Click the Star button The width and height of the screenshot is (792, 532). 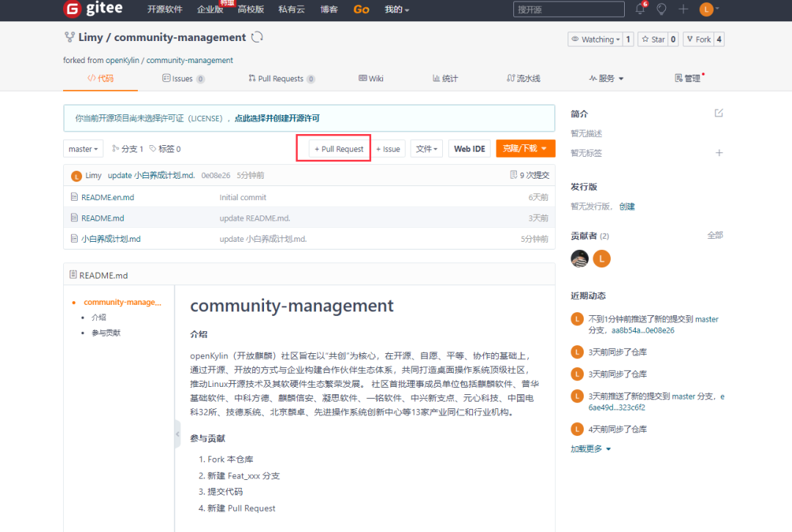pyautogui.click(x=653, y=40)
